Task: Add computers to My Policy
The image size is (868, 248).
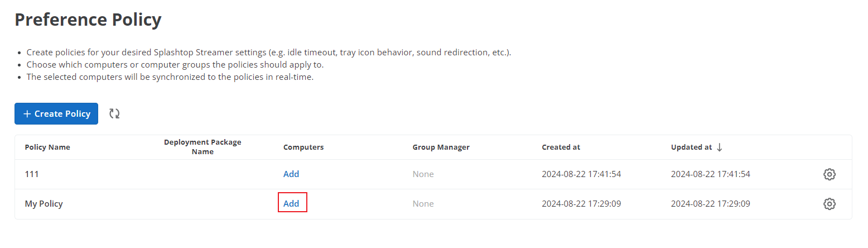Action: coord(291,204)
